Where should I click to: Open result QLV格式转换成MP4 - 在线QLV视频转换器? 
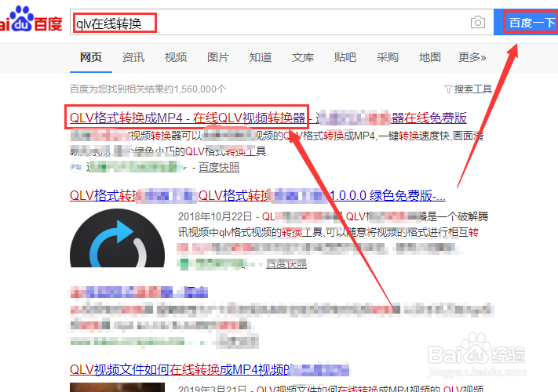click(x=188, y=118)
